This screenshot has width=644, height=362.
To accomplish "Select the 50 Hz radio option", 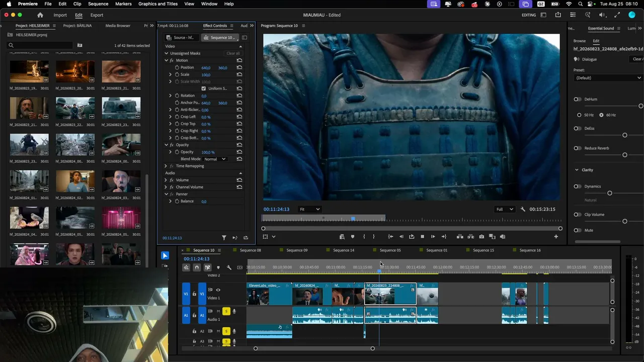I will 579,115.
